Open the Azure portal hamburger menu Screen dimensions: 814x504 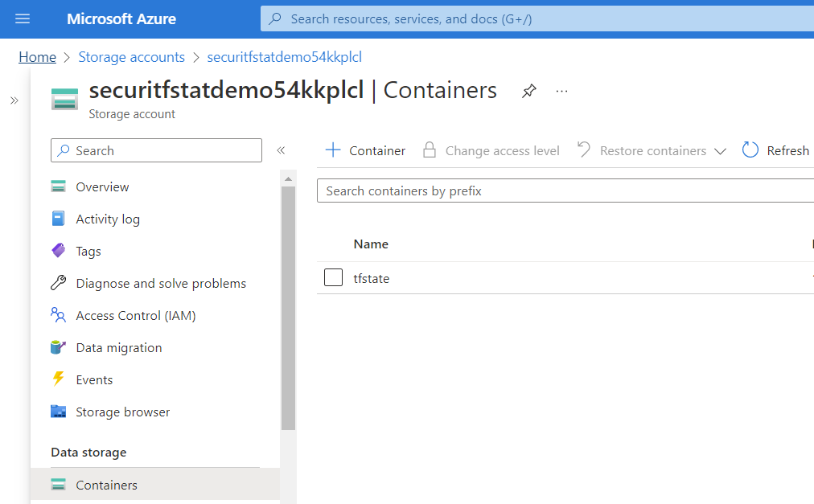pyautogui.click(x=23, y=18)
